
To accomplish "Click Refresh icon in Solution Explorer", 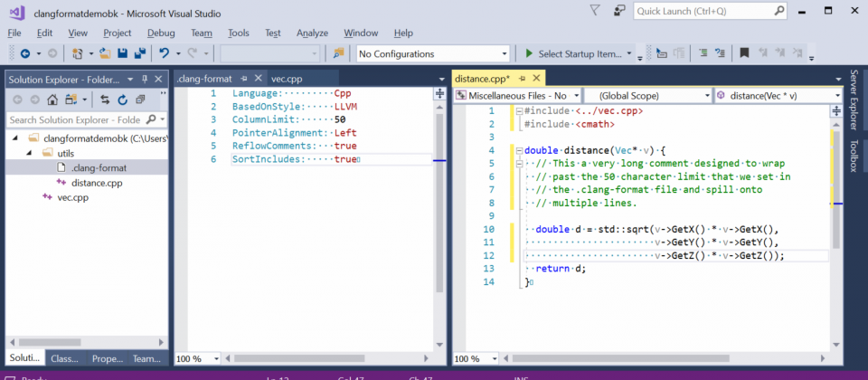I will tap(122, 100).
